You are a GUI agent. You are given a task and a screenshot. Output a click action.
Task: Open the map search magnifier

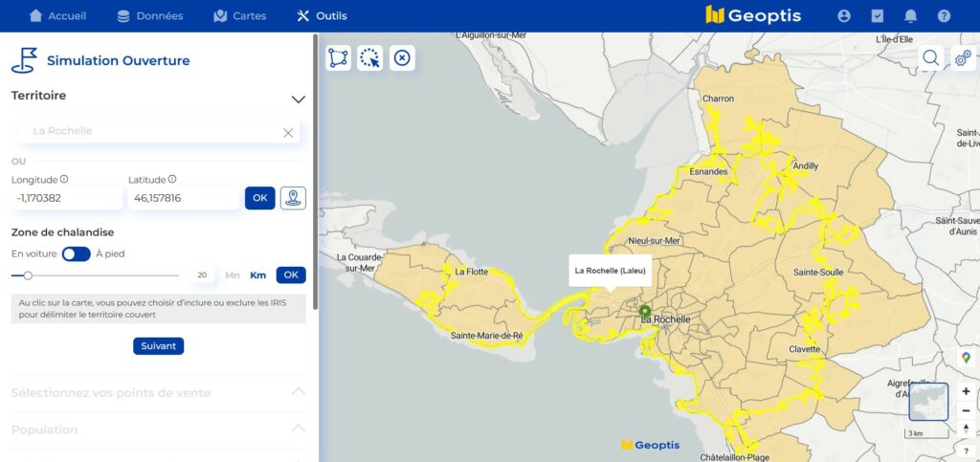coord(930,58)
